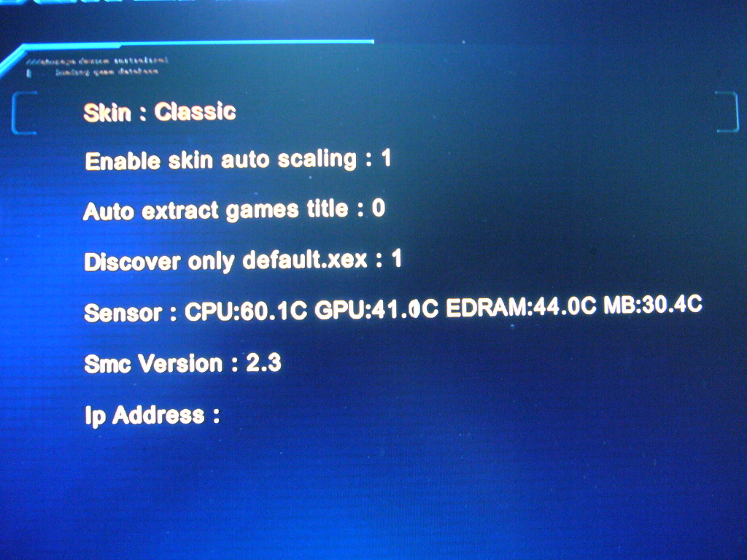Select the Smc Version : 2.3 row
This screenshot has height=560, width=747.
[182, 363]
